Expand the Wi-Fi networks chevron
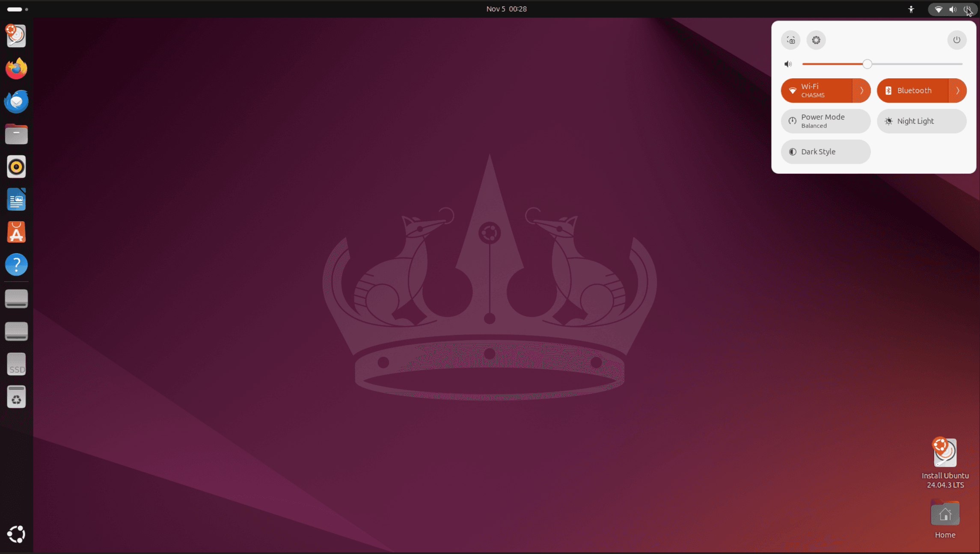The height and width of the screenshot is (554, 980). tap(861, 91)
